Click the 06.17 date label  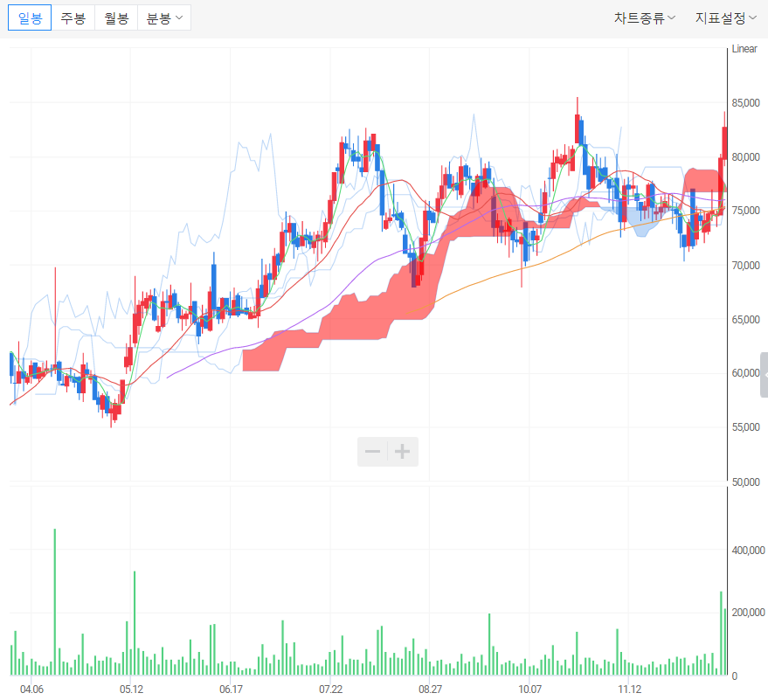231,690
